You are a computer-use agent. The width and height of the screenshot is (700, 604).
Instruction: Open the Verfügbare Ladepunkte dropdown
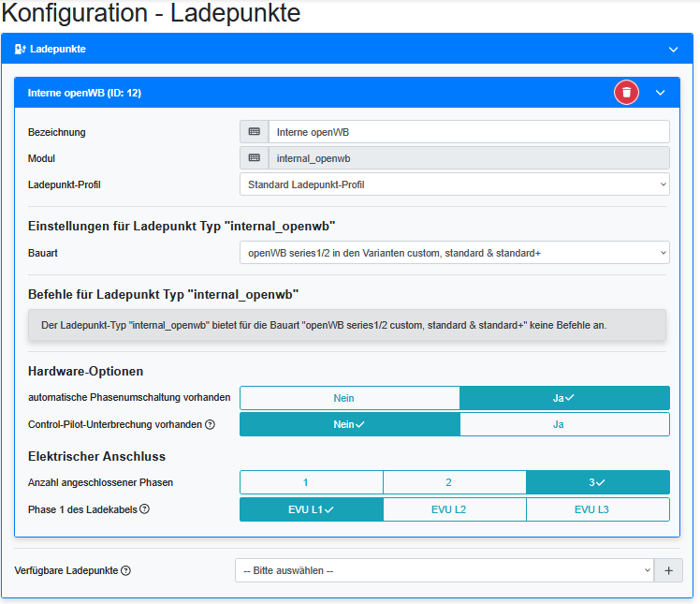point(445,570)
